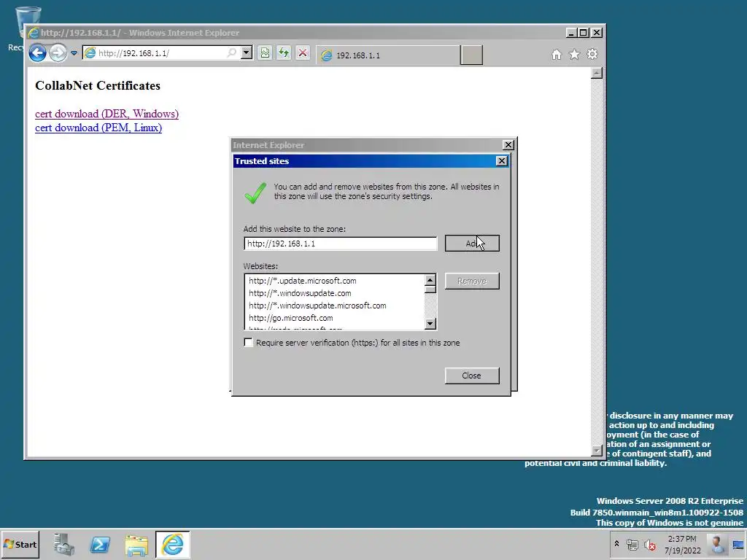Select the 192.168.1.1 browser tab
This screenshot has height=560, width=747.
(x=388, y=55)
